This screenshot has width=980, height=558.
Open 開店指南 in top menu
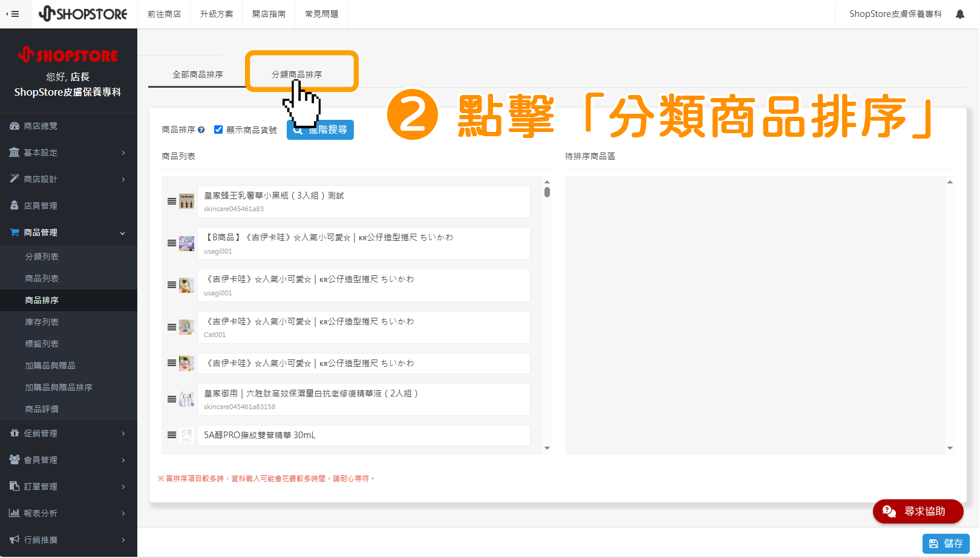(x=269, y=14)
